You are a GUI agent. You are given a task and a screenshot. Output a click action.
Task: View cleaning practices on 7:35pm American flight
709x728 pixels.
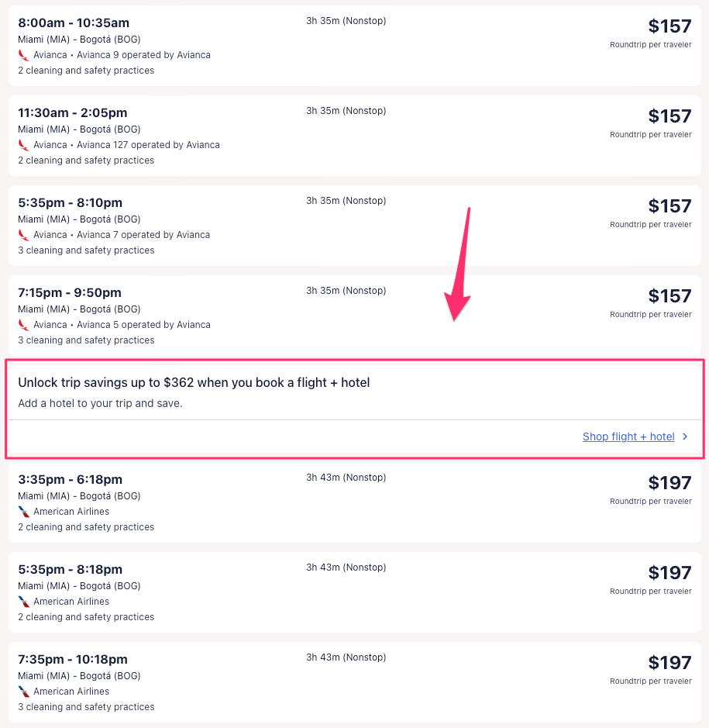(x=86, y=707)
